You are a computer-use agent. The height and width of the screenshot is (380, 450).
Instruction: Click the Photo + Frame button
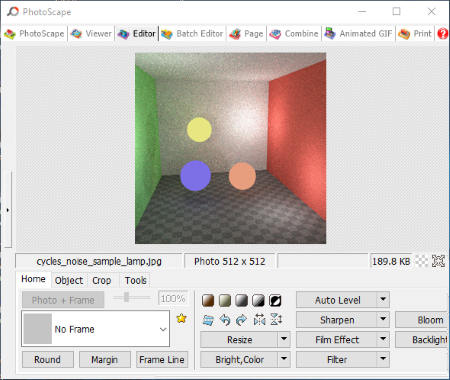[63, 300]
